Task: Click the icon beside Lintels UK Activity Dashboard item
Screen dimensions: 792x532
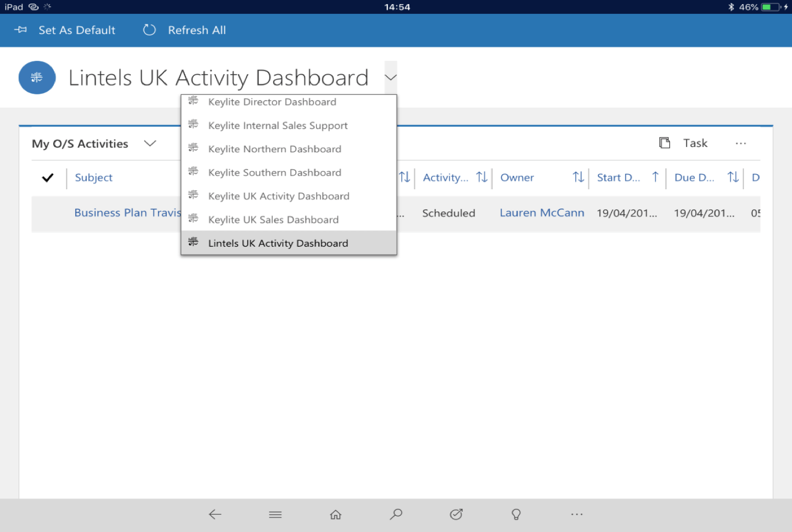Action: (193, 242)
